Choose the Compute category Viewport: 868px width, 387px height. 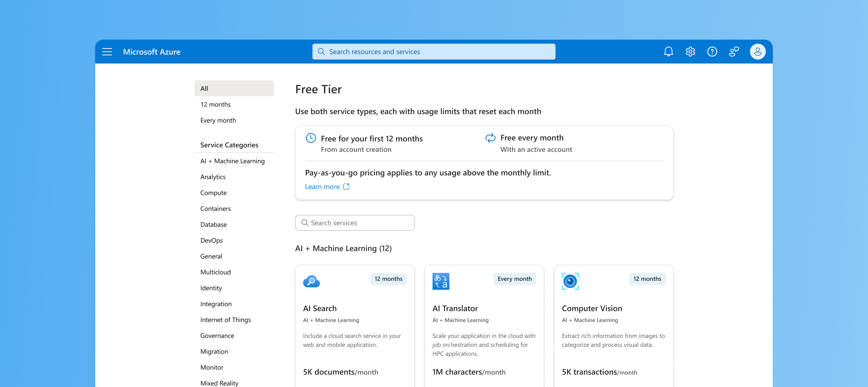click(x=213, y=193)
